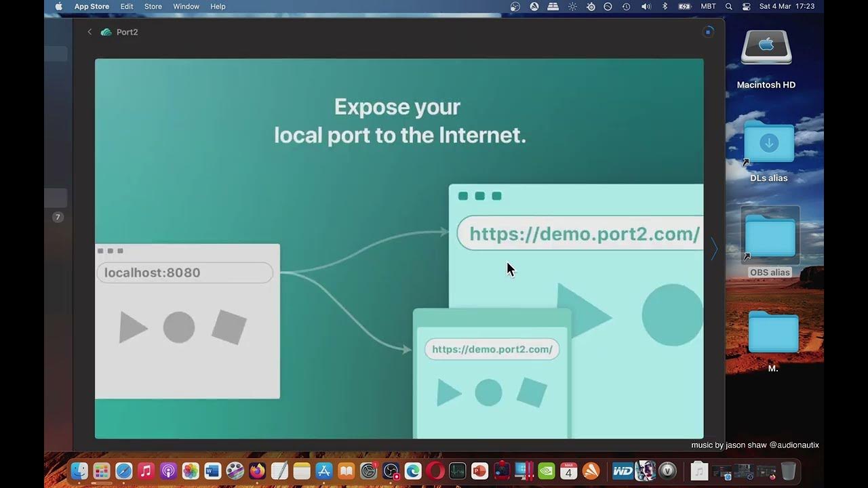Open Firefox from the Dock
Image resolution: width=868 pixels, height=488 pixels.
(257, 470)
